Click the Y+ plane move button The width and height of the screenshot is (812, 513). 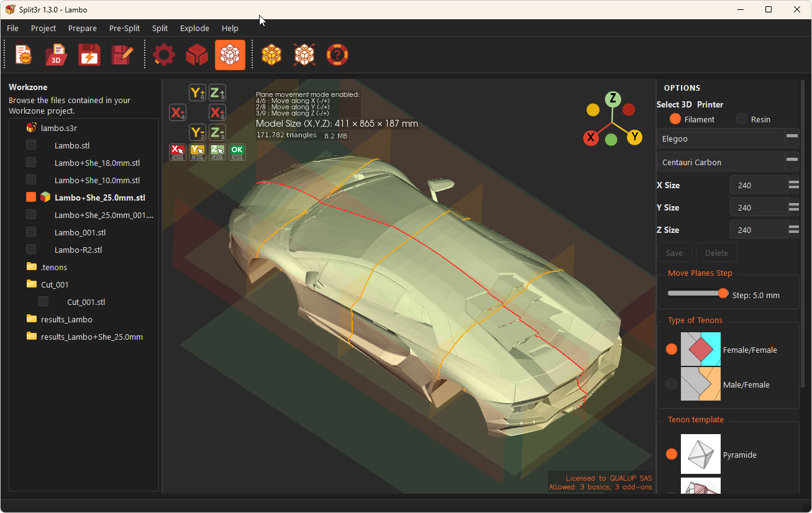pyautogui.click(x=198, y=93)
